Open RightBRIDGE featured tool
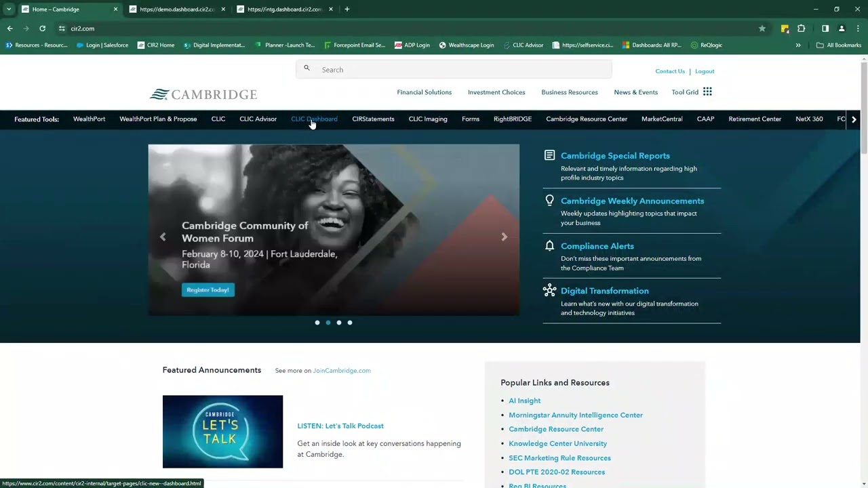The height and width of the screenshot is (488, 868). click(513, 119)
